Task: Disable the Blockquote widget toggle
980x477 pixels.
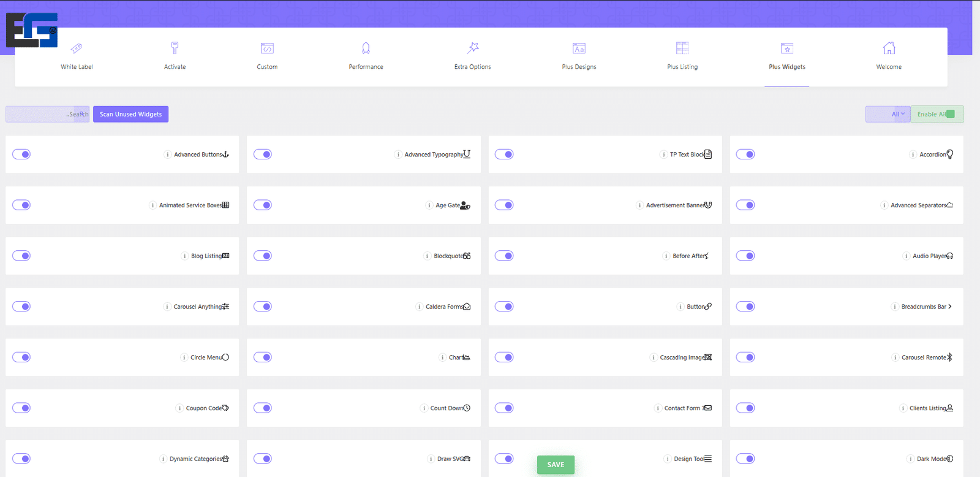Action: point(263,256)
